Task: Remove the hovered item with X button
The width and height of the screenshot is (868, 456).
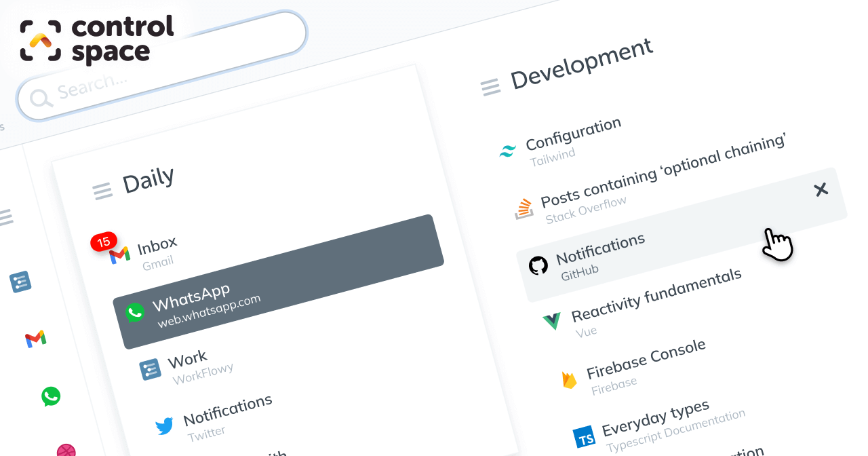Action: click(x=821, y=190)
